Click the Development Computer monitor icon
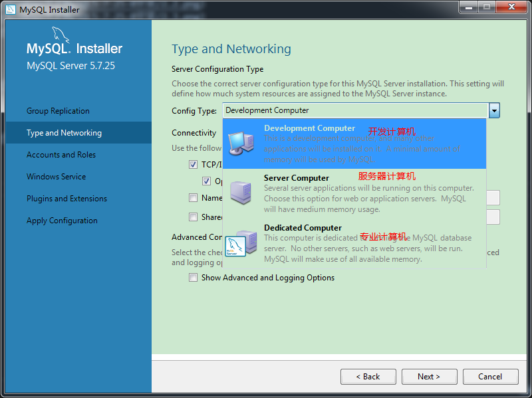532x398 pixels. click(x=241, y=142)
